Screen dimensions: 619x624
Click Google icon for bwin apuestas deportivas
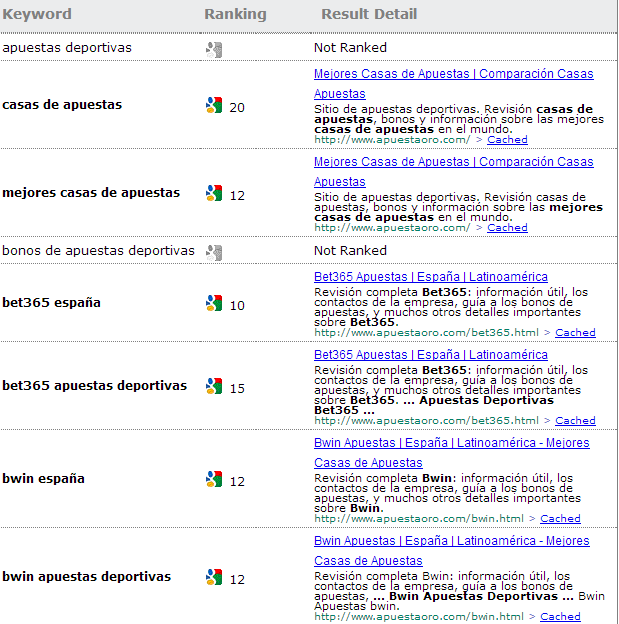point(214,577)
